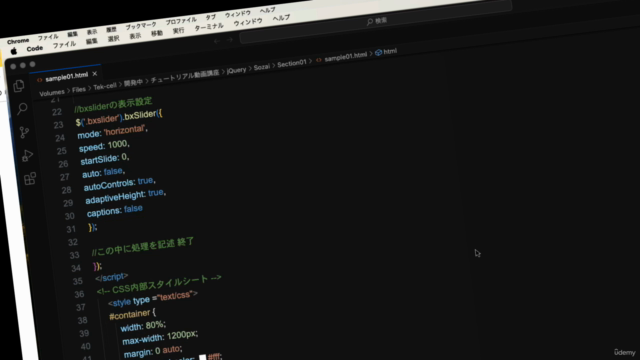Click the line captions: false
The width and height of the screenshot is (640, 360).
tap(115, 211)
